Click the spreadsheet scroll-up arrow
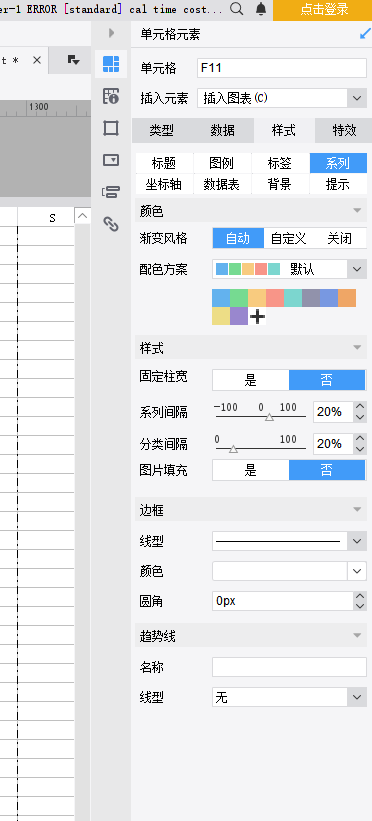372x821 pixels. tap(82, 216)
